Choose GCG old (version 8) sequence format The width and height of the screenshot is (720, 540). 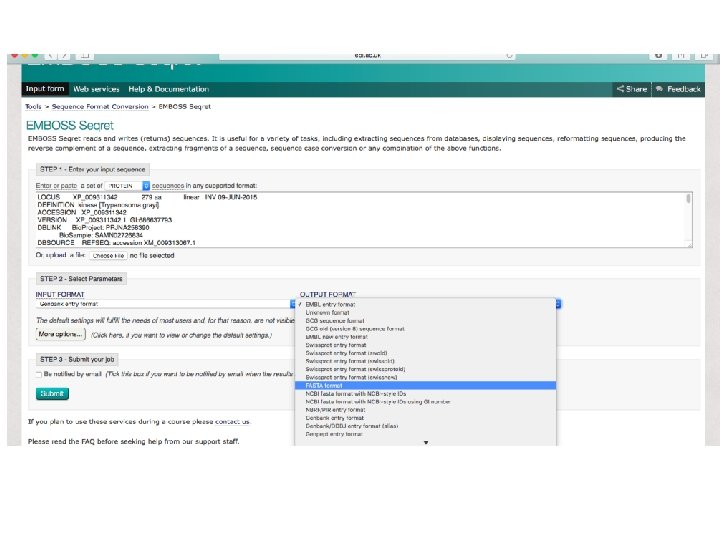click(425, 329)
